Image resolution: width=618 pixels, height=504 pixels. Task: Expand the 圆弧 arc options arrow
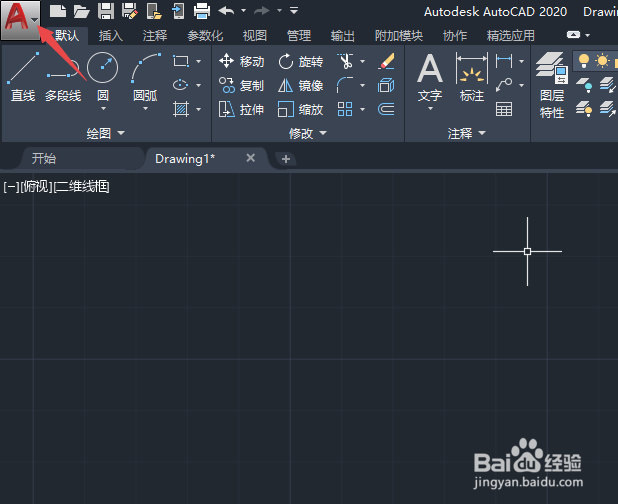click(x=145, y=108)
